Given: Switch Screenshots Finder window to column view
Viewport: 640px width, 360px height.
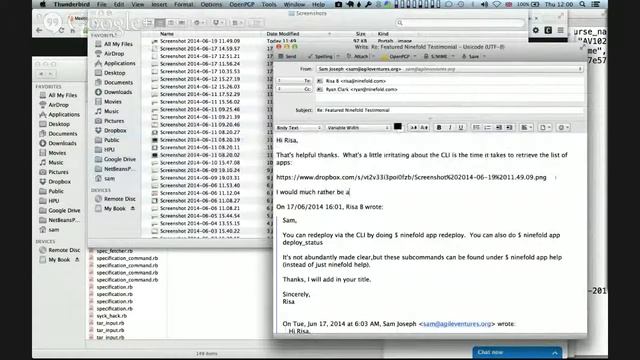Looking at the screenshot, I should pyautogui.click(x=171, y=22).
